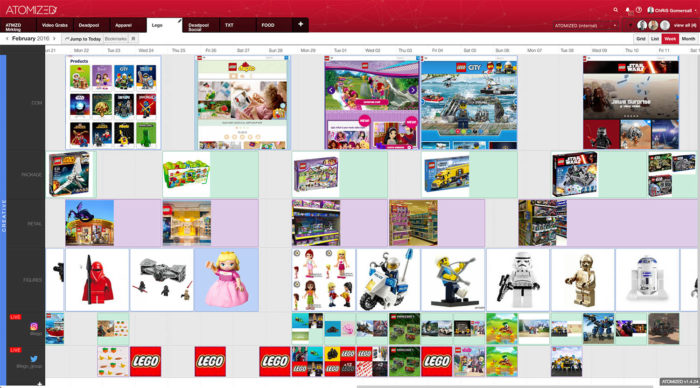Image resolution: width=700 pixels, height=388 pixels.
Task: Switch to the Apparel tab
Action: pyautogui.click(x=128, y=25)
